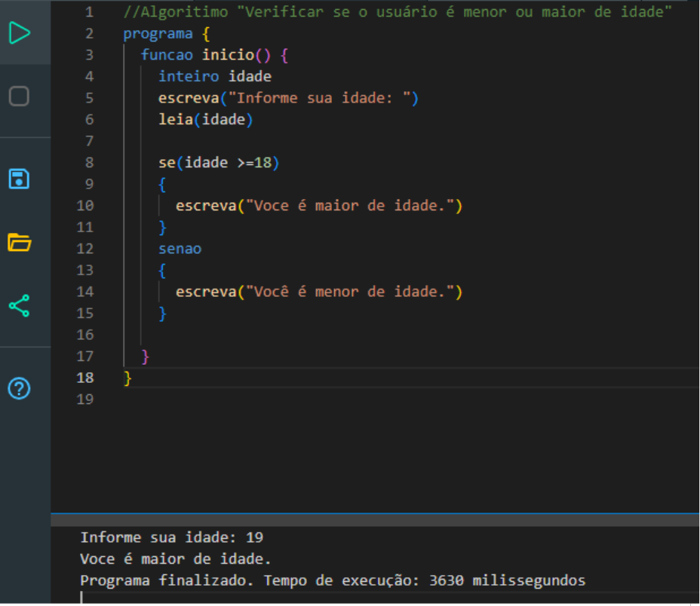700x606 pixels.
Task: Click the pink closing brace on line 17
Action: 145,357
